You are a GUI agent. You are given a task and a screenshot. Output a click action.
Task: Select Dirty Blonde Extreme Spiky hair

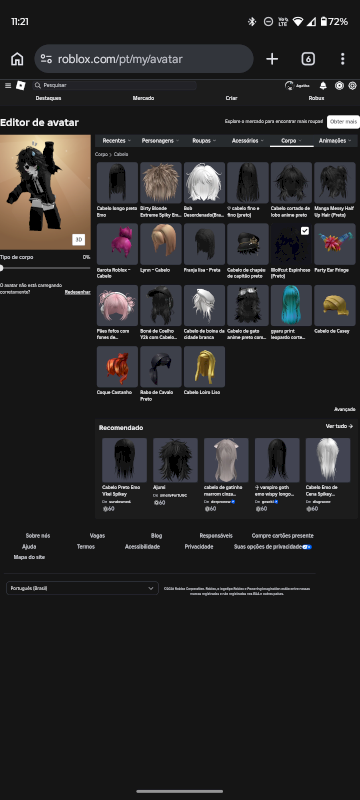(161, 183)
